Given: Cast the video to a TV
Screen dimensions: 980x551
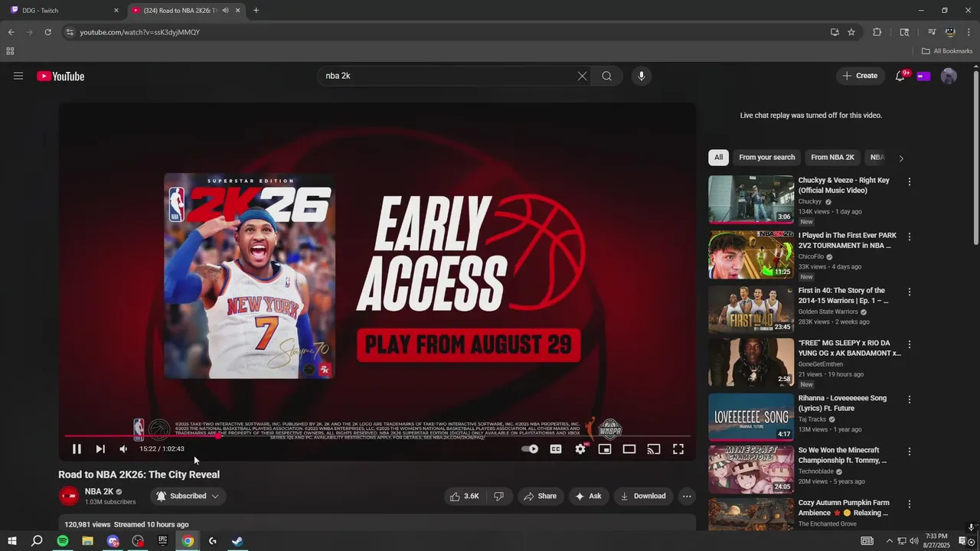Looking at the screenshot, I should [654, 449].
